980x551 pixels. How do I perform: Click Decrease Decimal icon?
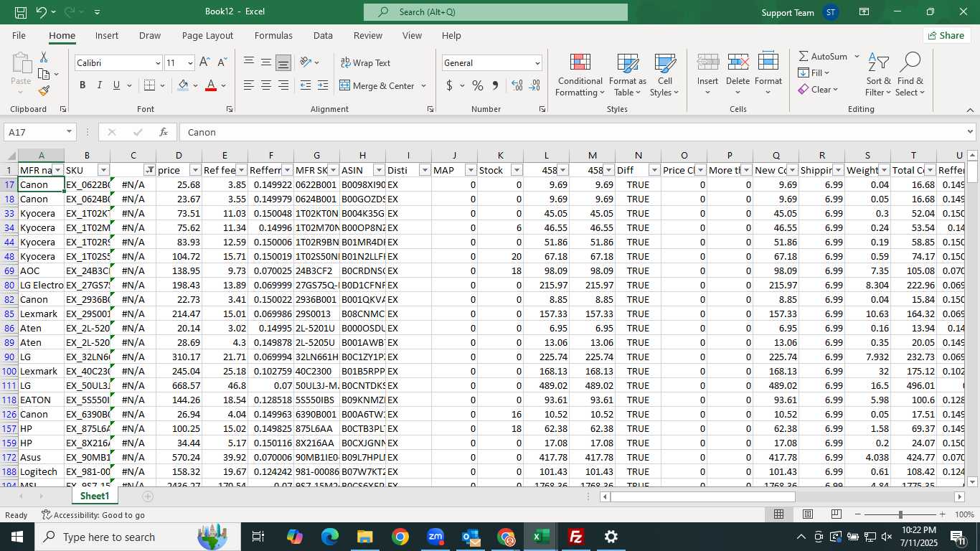click(534, 85)
